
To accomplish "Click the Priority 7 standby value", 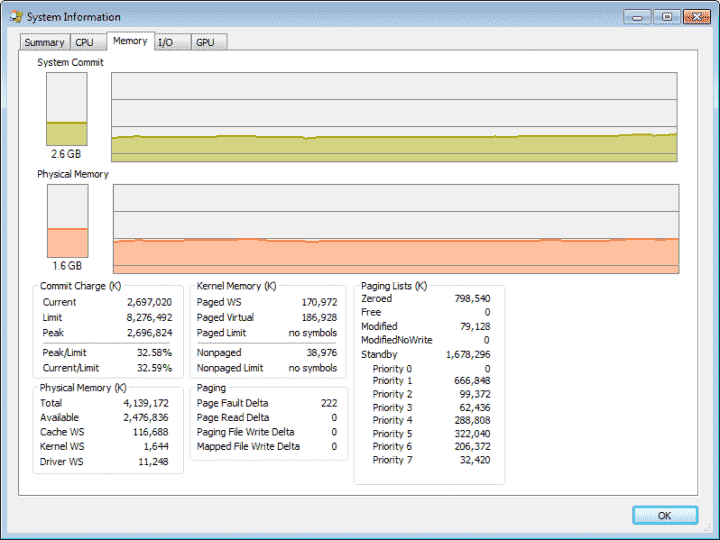I will (x=475, y=460).
